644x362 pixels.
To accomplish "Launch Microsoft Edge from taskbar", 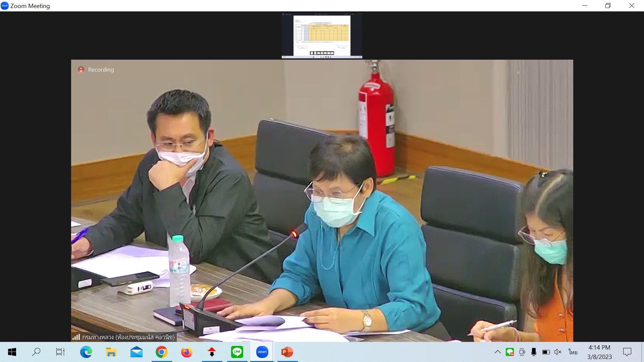I will tap(86, 352).
